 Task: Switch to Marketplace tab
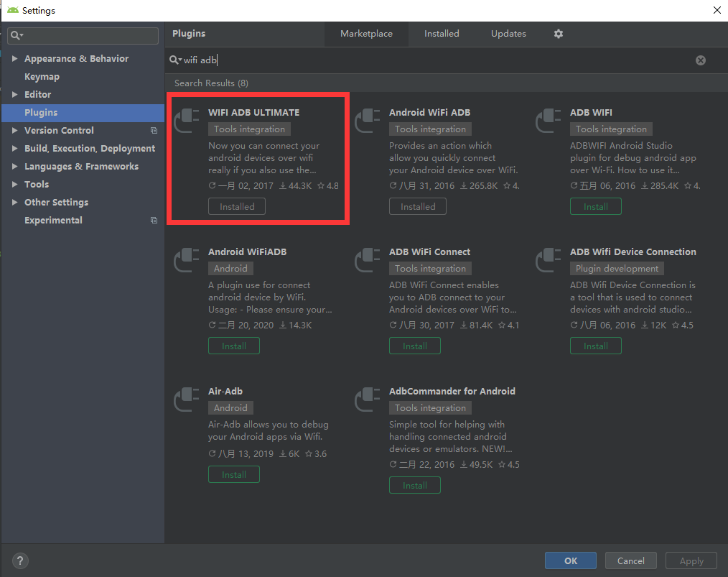(366, 34)
